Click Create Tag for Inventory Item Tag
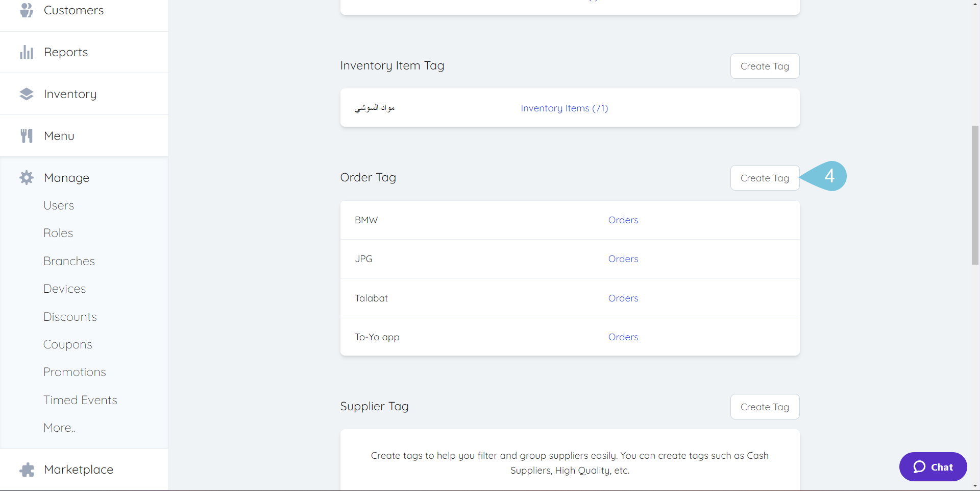 click(x=765, y=66)
